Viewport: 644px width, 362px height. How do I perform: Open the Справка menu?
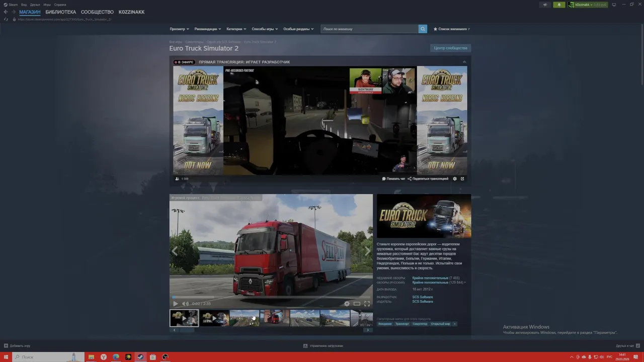[x=60, y=5]
